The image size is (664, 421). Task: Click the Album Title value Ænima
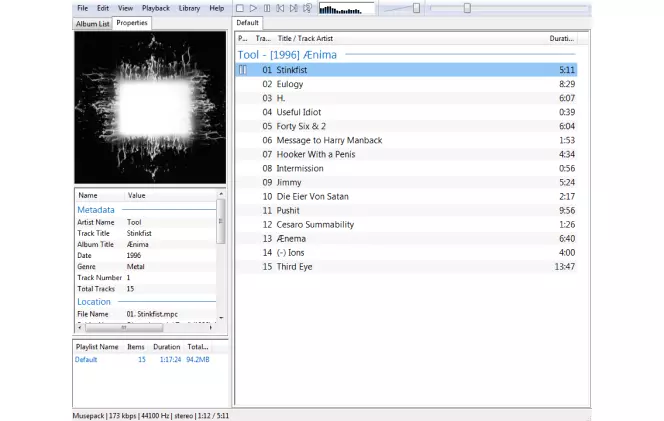pos(138,244)
